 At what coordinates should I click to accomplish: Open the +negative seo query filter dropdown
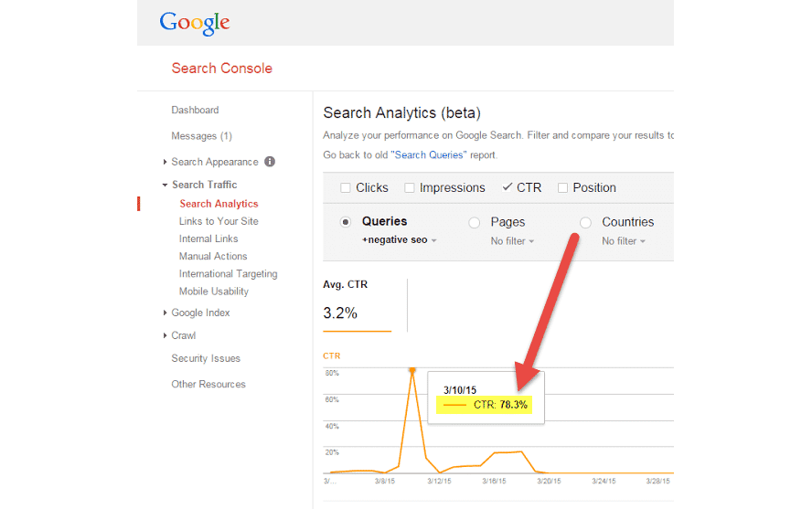point(400,240)
